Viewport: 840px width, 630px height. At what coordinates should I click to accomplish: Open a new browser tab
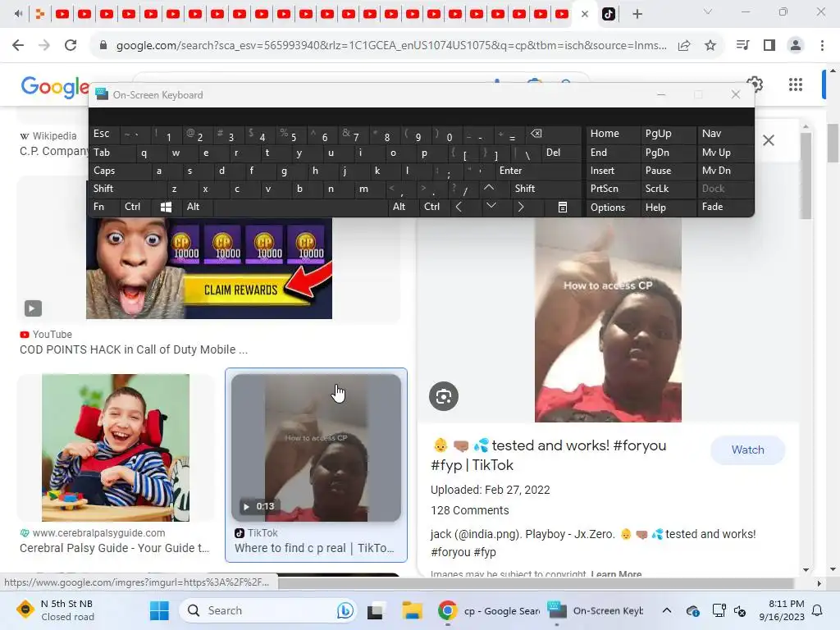[x=637, y=14]
